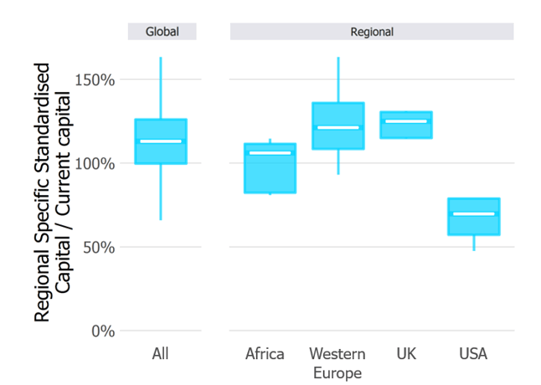Select the All box plot box

[x=161, y=141]
